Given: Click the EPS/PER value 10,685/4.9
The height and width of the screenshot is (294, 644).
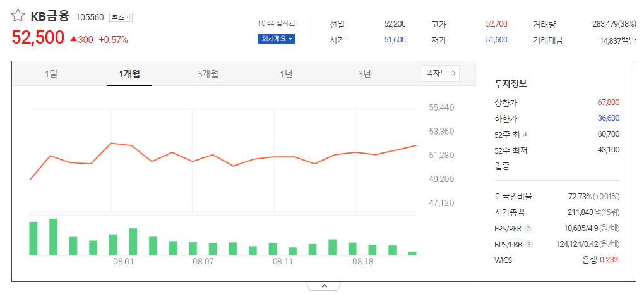Looking at the screenshot, I should [x=582, y=228].
